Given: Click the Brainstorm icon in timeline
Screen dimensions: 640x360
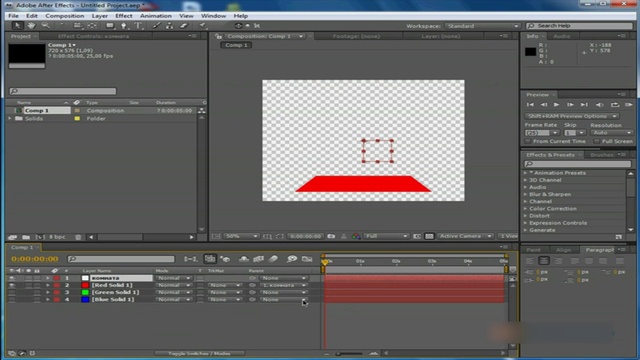Looking at the screenshot, I should [x=291, y=259].
